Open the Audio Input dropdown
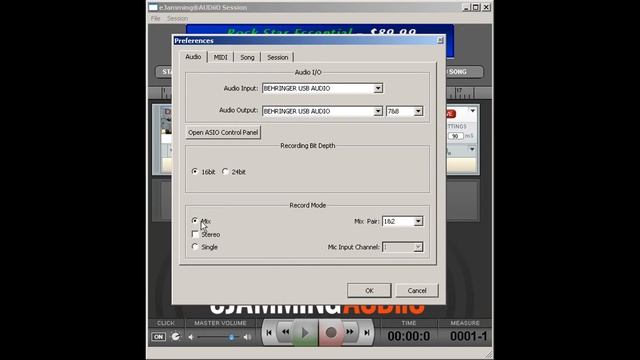 coord(378,88)
